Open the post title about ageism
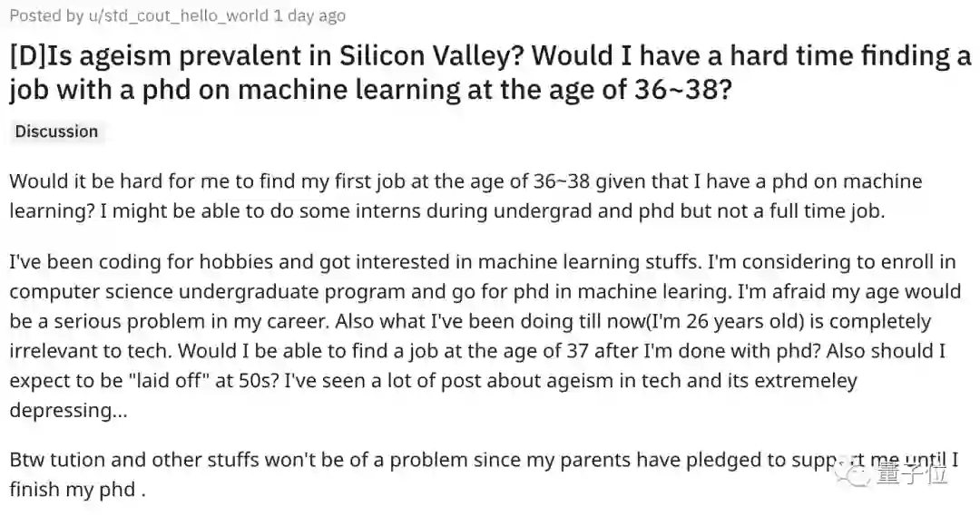Screen dimensions: 980x516 pyautogui.click(x=490, y=73)
